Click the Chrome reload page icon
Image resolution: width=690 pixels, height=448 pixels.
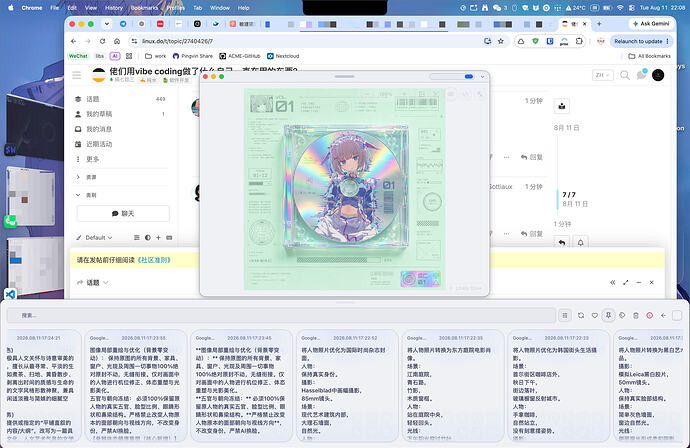coord(103,41)
